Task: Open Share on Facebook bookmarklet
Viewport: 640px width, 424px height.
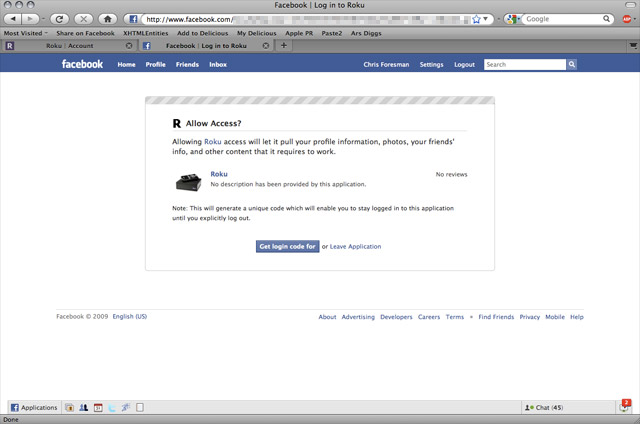Action: tap(85, 33)
